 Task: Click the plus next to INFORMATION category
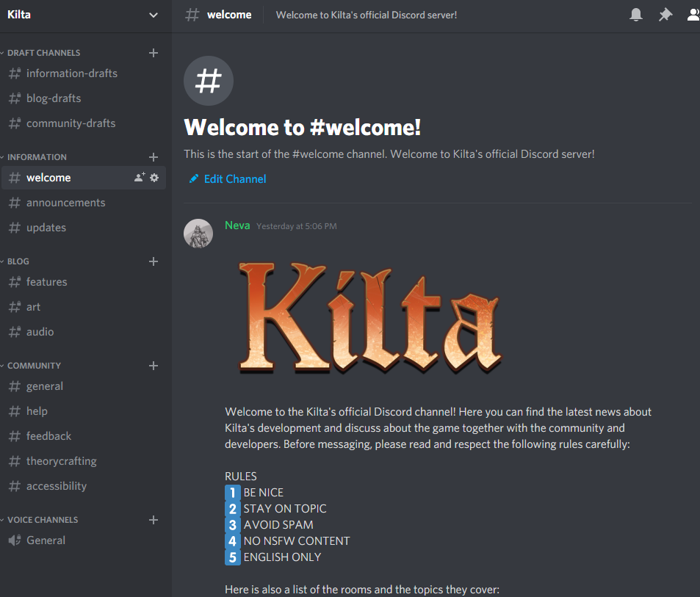153,156
